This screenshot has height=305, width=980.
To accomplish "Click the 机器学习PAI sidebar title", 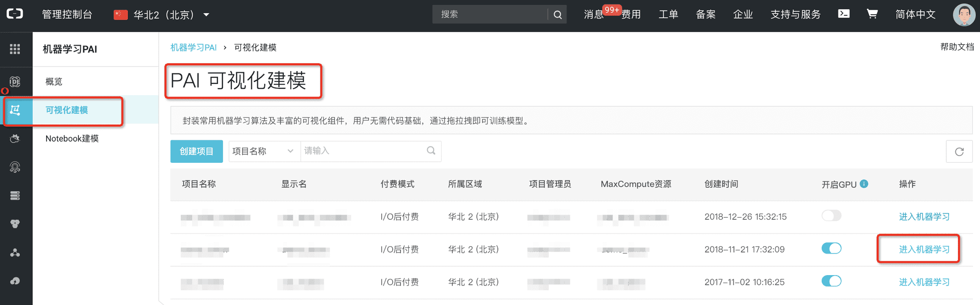I will tap(70, 49).
